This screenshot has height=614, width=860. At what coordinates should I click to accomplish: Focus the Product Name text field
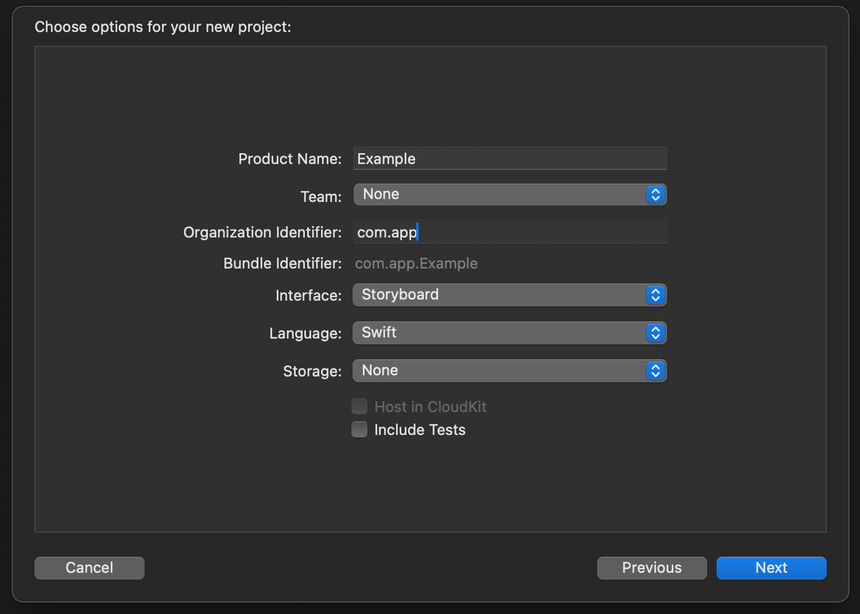pos(510,159)
